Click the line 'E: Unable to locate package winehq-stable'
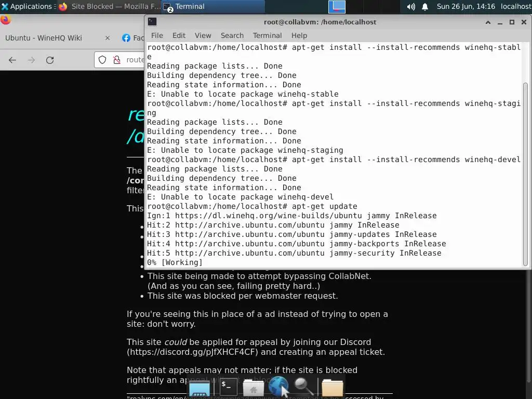The image size is (532, 399). [x=243, y=94]
